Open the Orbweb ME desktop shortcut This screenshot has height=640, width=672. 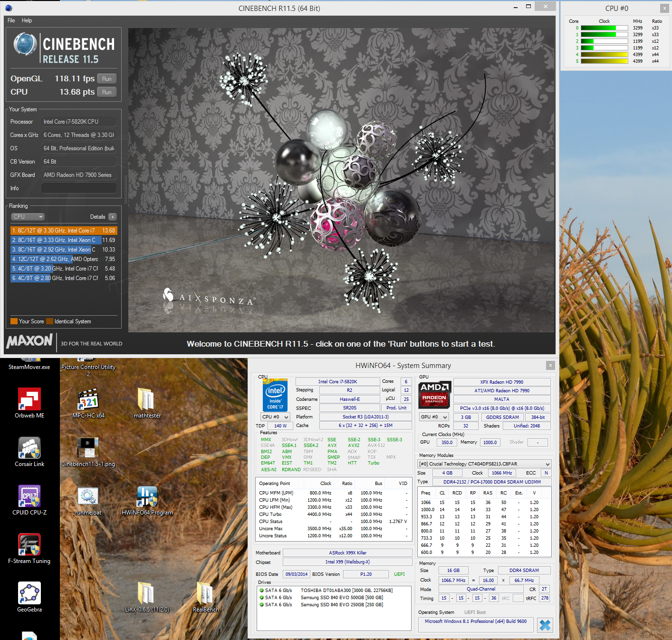point(29,399)
